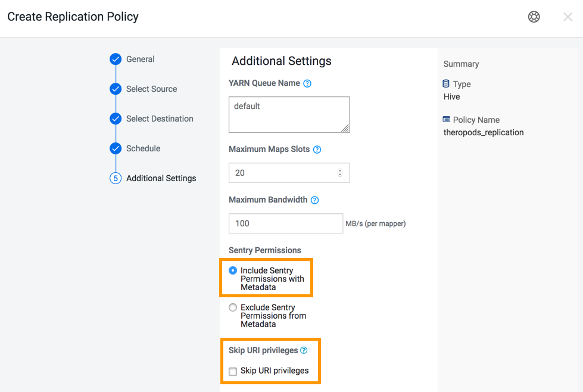The image size is (583, 392).
Task: Go to the Schedule step label
Action: (x=143, y=148)
